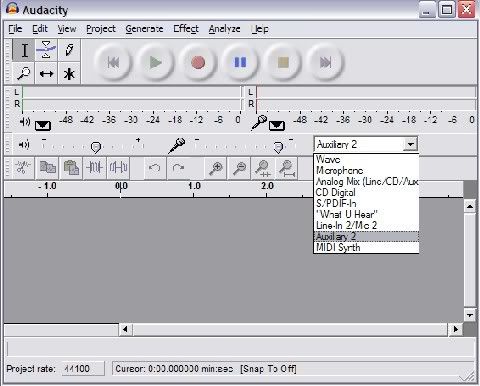Click the Zoom In magnifier icon
The height and width of the screenshot is (386, 480).
(x=216, y=167)
